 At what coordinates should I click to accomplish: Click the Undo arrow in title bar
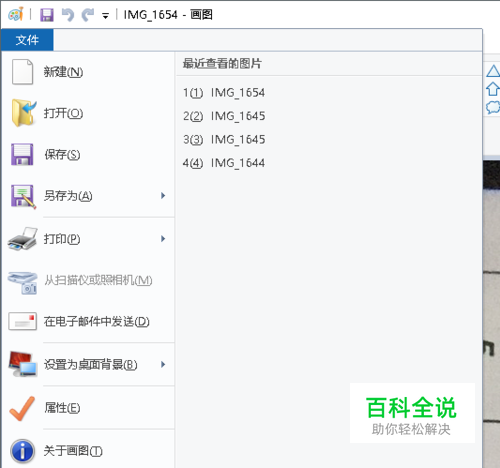point(68,15)
